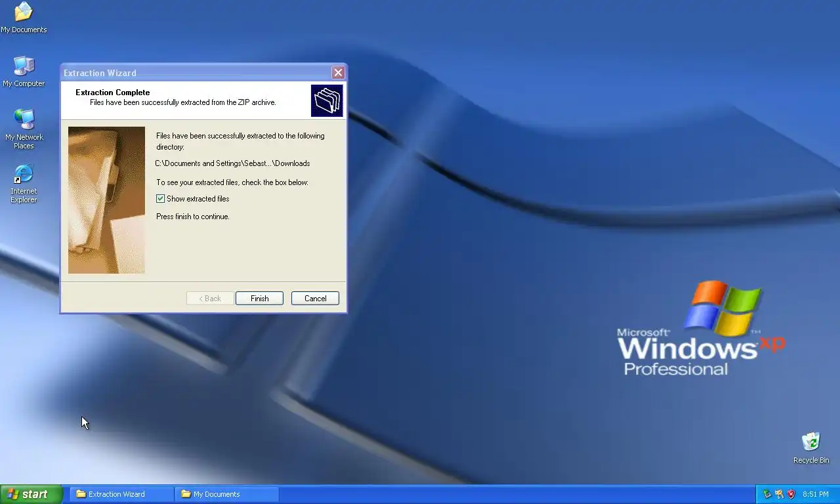
Task: Click the taskbar clock showing 8:51 PM
Action: point(816,494)
